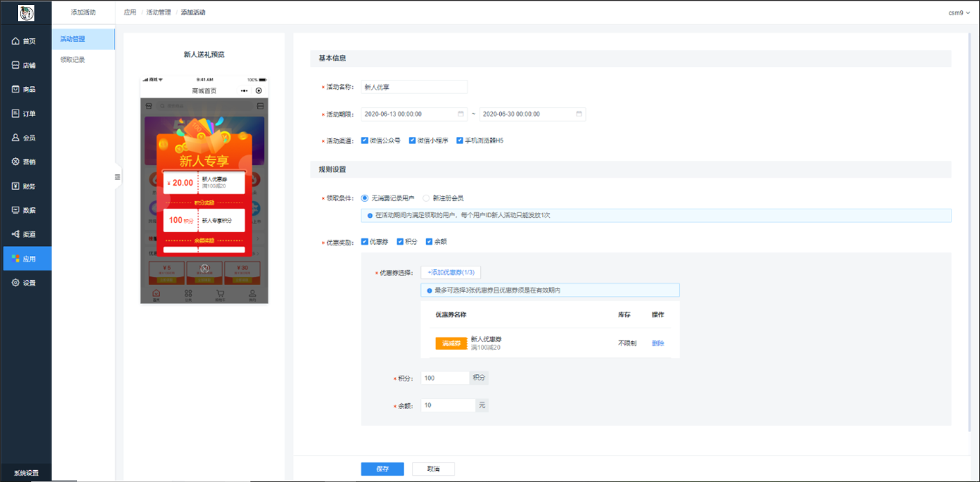The width and height of the screenshot is (980, 482).
Task: Click the 规则设置 section header
Action: coord(332,169)
